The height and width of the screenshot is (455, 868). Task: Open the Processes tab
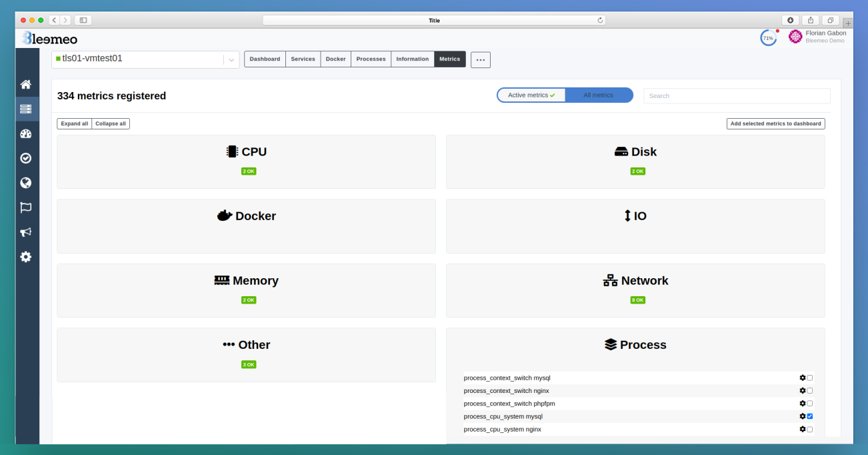[x=370, y=59]
